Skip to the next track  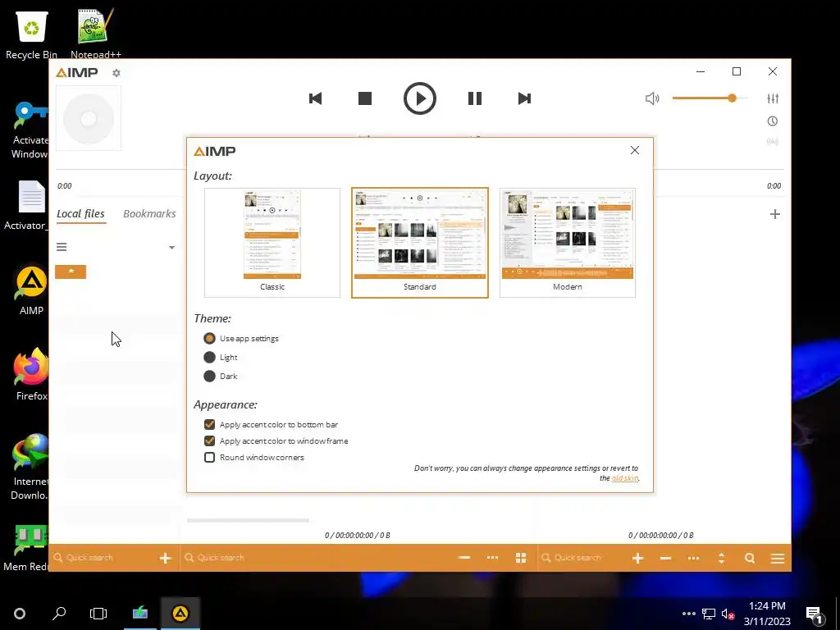(524, 98)
